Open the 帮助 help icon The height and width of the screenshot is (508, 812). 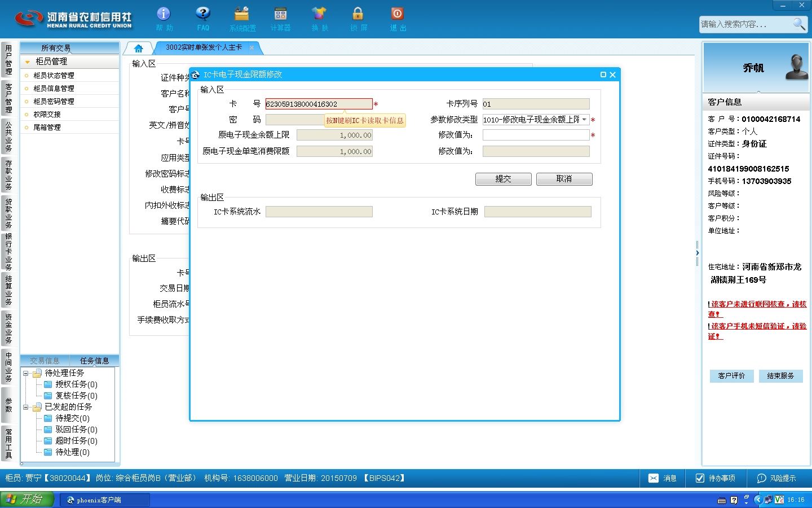(164, 14)
